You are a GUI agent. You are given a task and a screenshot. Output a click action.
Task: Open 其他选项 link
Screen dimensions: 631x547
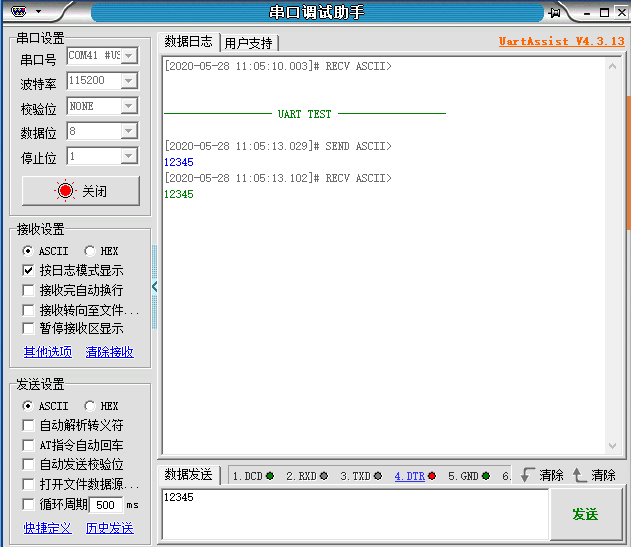click(48, 352)
